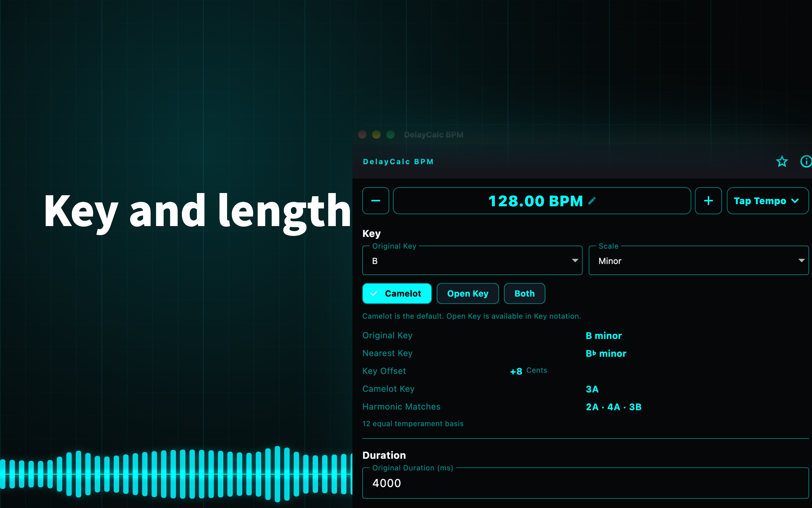Click the red close window button
Image resolution: width=812 pixels, height=508 pixels.
(362, 135)
